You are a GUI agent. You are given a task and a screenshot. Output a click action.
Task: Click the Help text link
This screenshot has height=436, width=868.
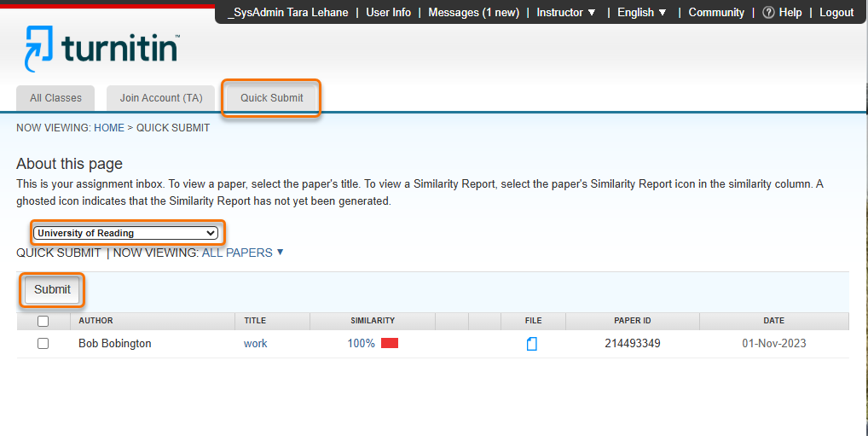coord(790,12)
